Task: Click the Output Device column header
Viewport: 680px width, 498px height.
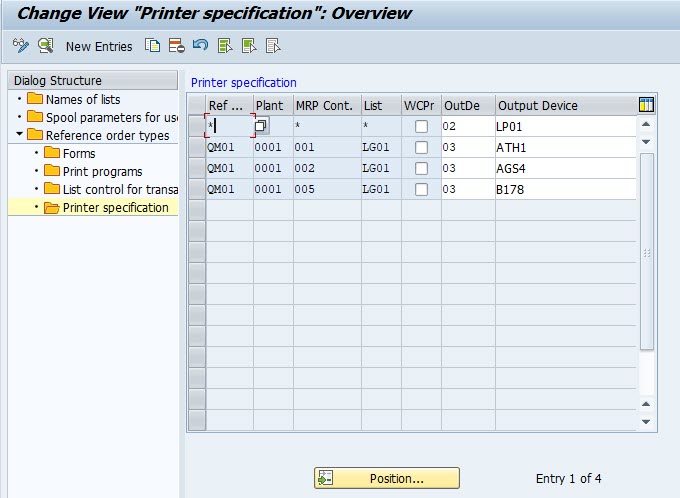Action: point(566,105)
